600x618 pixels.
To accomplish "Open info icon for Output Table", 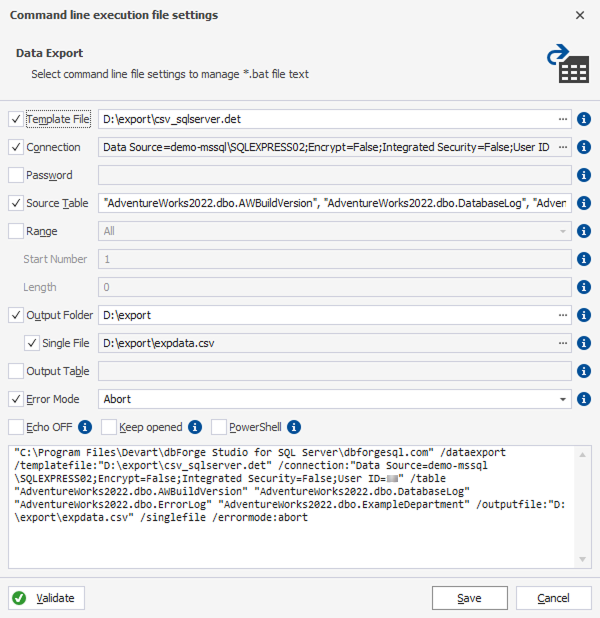I will pos(583,371).
